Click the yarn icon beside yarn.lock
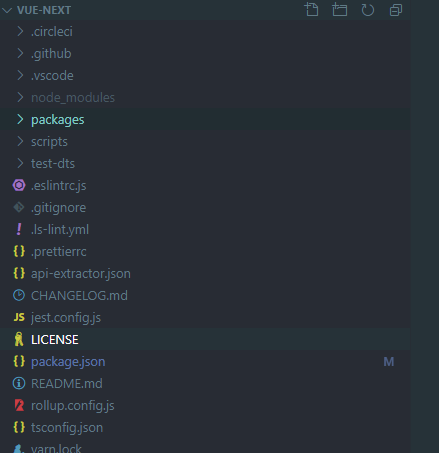 [x=19, y=449]
